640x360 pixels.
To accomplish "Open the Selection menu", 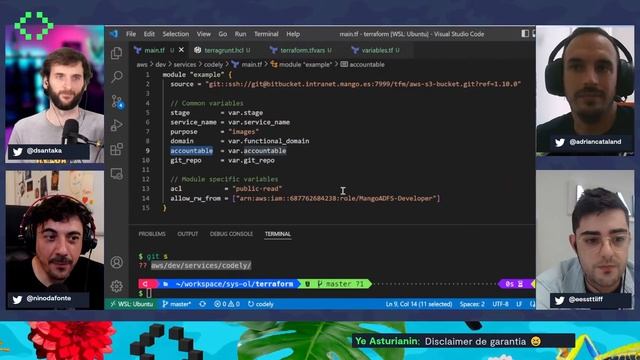I will tap(176, 34).
